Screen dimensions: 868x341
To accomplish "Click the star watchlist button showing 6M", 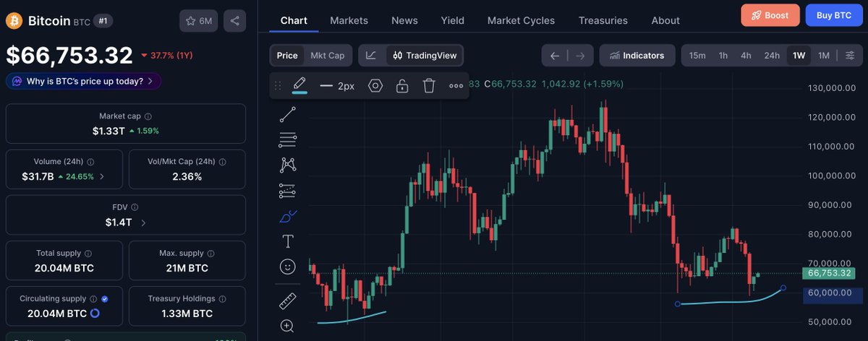I will (198, 21).
